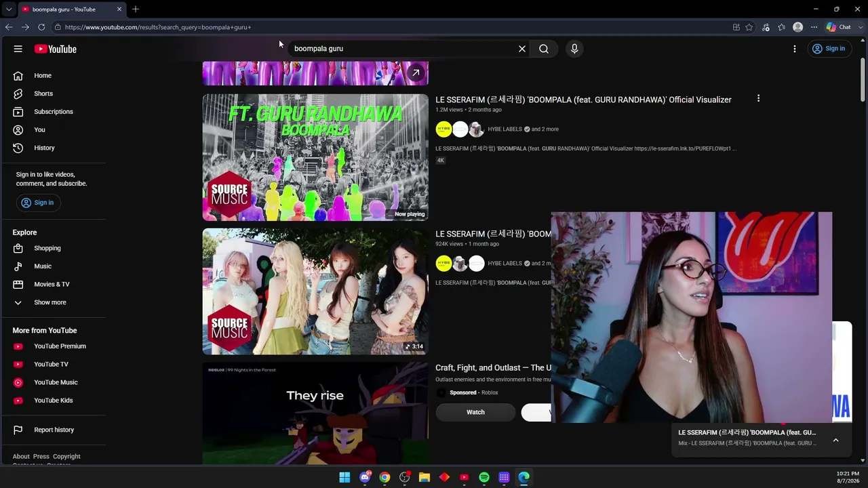Image resolution: width=868 pixels, height=488 pixels.
Task: Open File Explorer from the taskbar
Action: tap(425, 477)
